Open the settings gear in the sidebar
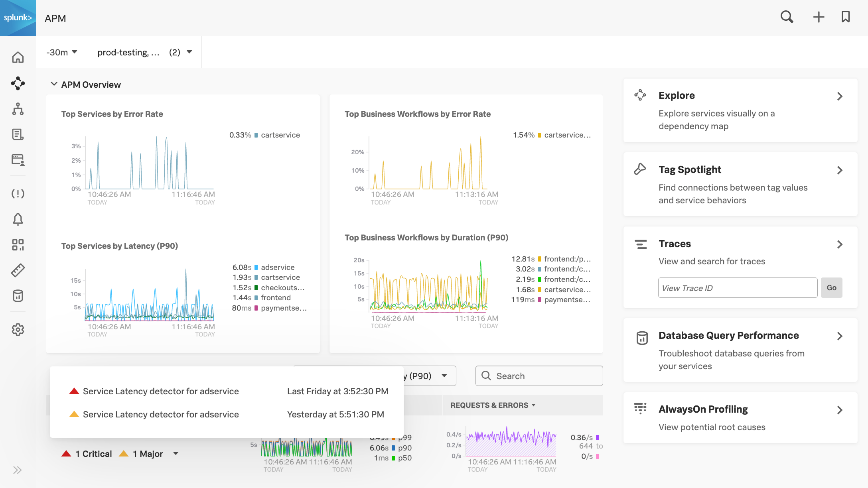The height and width of the screenshot is (488, 868). click(18, 330)
